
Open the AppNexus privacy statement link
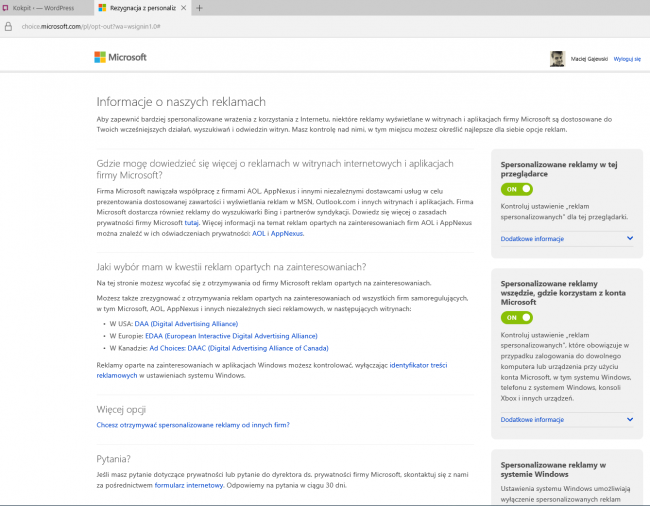pyautogui.click(x=287, y=233)
